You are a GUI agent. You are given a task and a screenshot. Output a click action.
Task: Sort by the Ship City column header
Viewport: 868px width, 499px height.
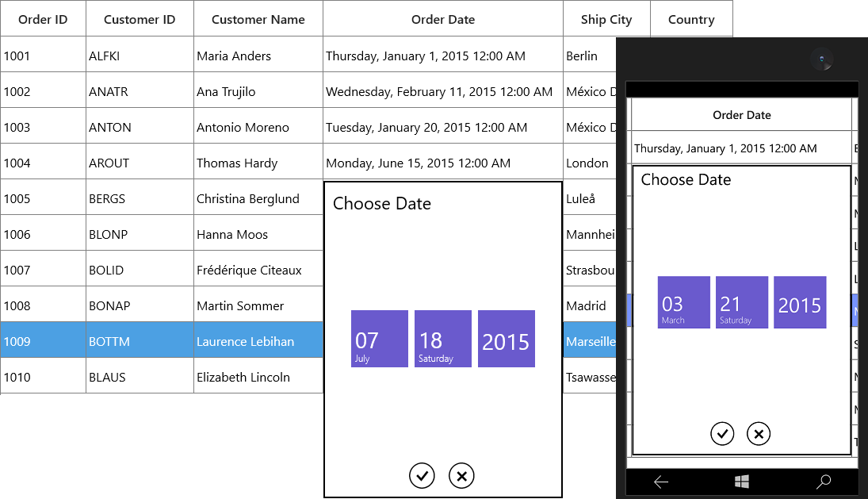coord(606,19)
